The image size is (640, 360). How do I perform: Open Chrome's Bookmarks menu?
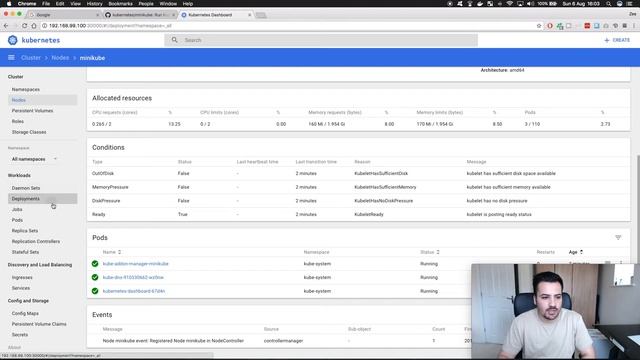pyautogui.click(x=120, y=4)
